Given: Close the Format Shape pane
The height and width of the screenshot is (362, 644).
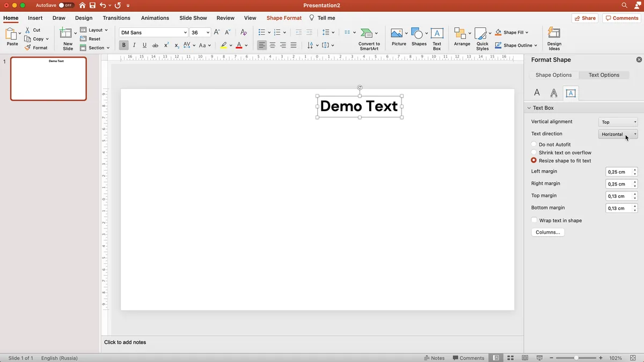Looking at the screenshot, I should tap(639, 60).
